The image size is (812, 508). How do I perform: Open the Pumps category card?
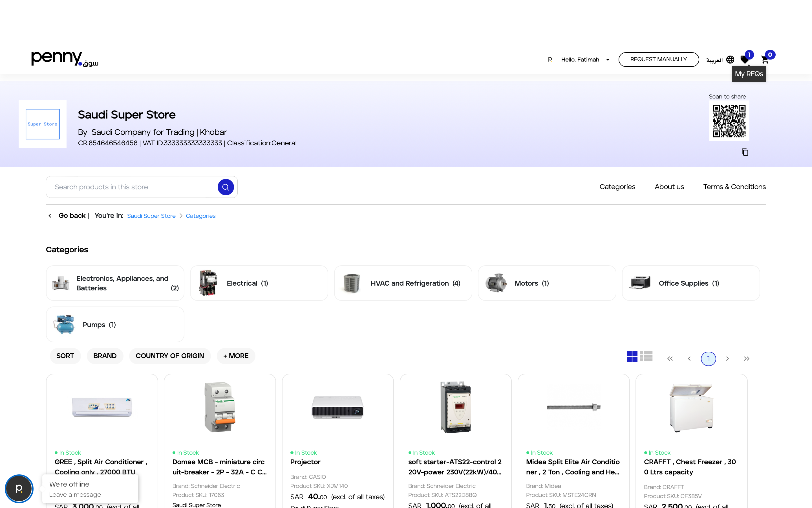[x=115, y=325]
